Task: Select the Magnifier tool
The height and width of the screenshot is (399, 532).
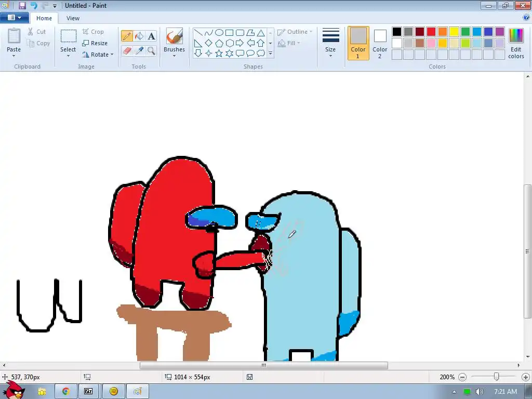Action: [x=151, y=51]
